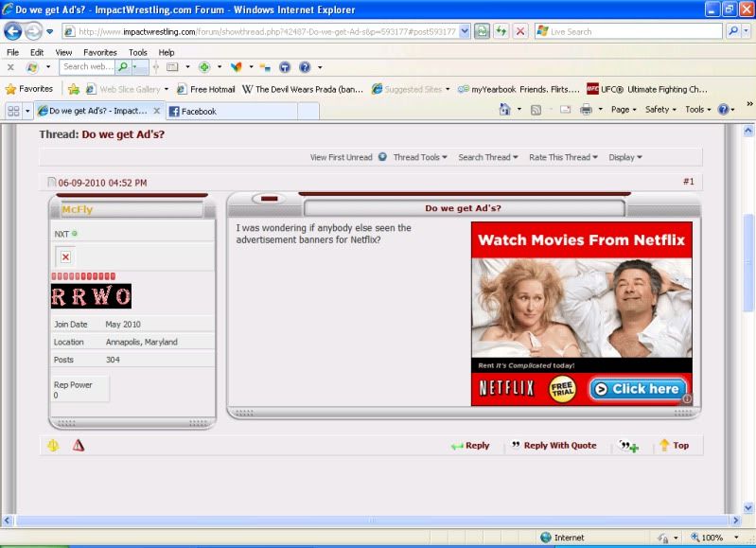This screenshot has height=548, width=756.
Task: Open the Edit menu
Action: [x=37, y=52]
